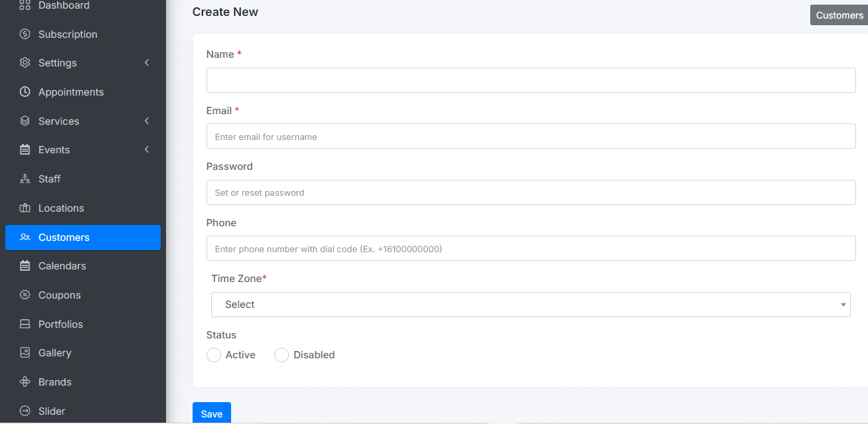Image resolution: width=868 pixels, height=424 pixels.
Task: Select the Active status radio button
Action: click(x=214, y=355)
